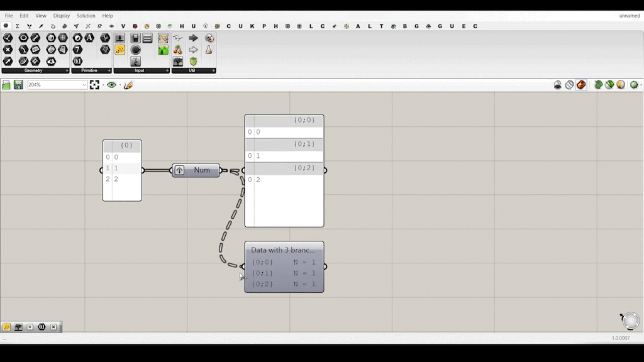Select the white arrow util icon
Image resolution: width=644 pixels, height=362 pixels.
pyautogui.click(x=194, y=50)
